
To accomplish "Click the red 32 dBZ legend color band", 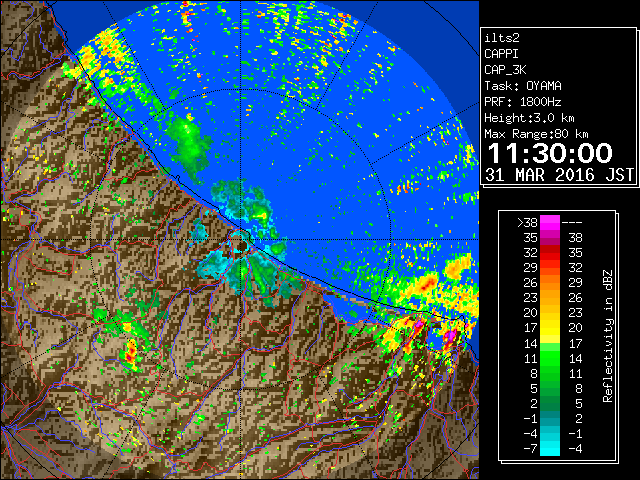I will (550, 253).
